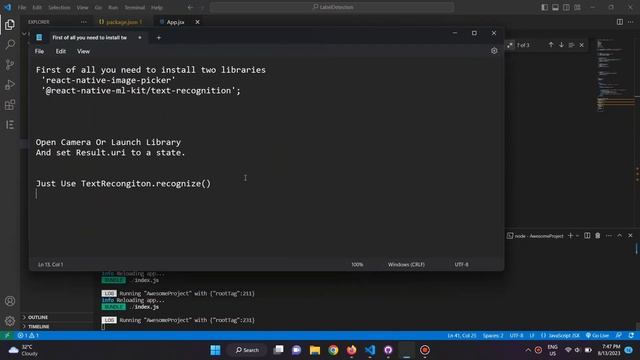
Task: Go back using navigation arrow in VS Code
Action: (190, 7)
